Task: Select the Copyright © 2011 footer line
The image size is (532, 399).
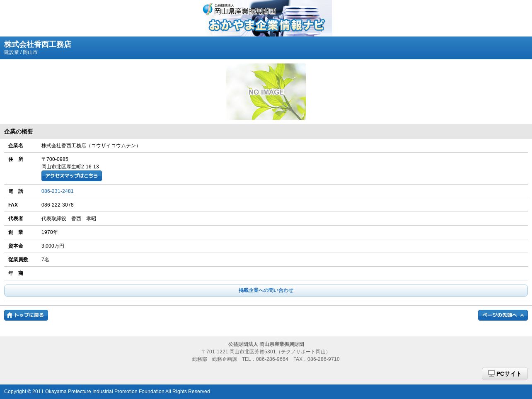Action: [108, 392]
